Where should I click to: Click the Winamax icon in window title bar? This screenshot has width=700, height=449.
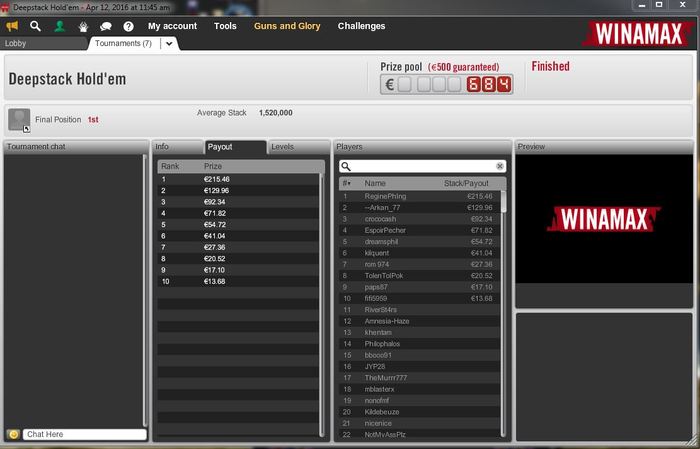[x=5, y=8]
